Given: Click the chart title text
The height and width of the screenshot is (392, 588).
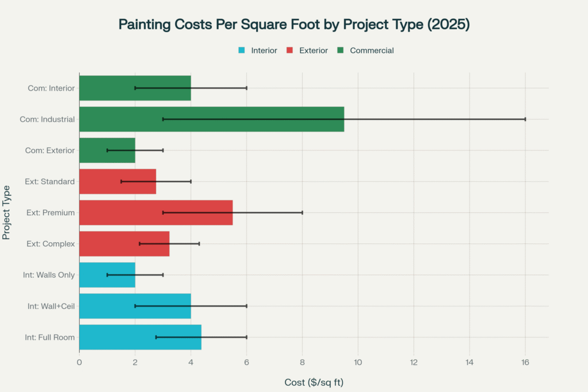Looking at the screenshot, I should pyautogui.click(x=293, y=25).
